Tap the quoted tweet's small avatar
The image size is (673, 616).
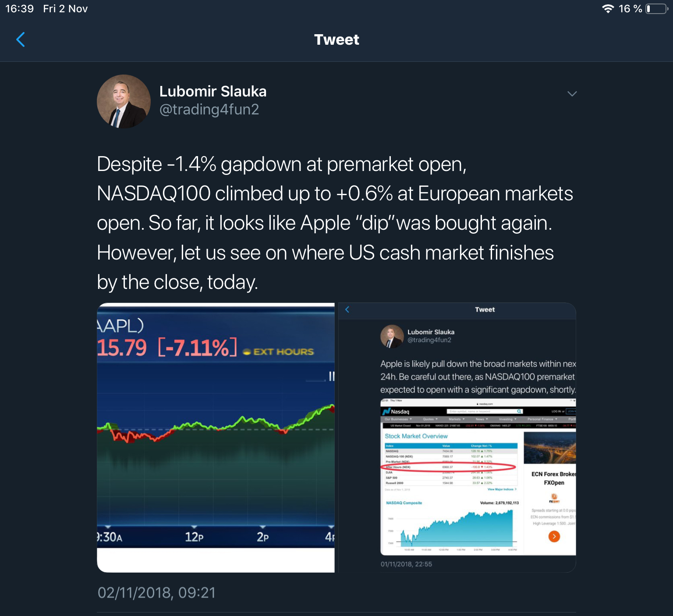coord(392,336)
